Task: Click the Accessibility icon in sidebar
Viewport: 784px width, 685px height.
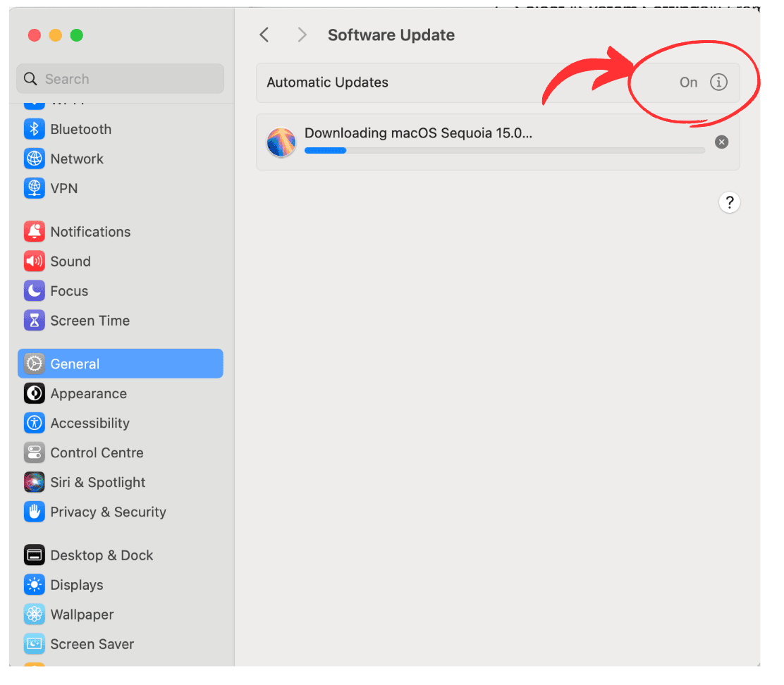Action: coord(34,424)
